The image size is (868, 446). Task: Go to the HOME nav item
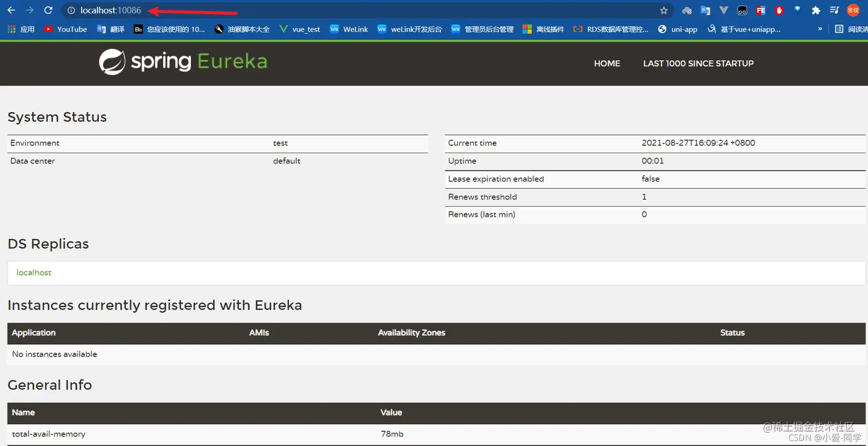point(607,63)
